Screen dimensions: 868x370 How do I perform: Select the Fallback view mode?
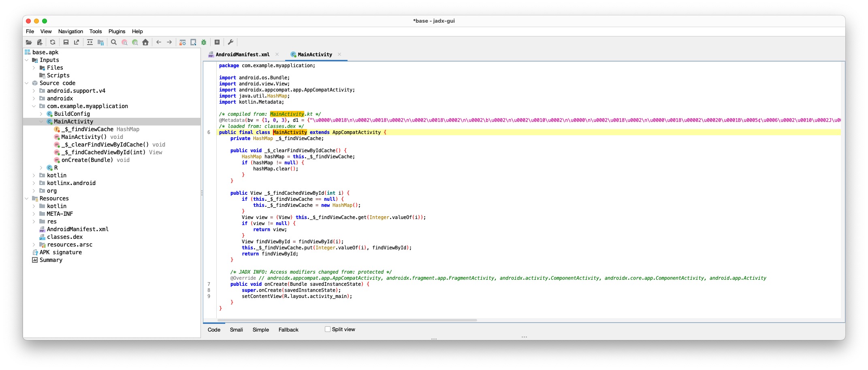pos(288,330)
